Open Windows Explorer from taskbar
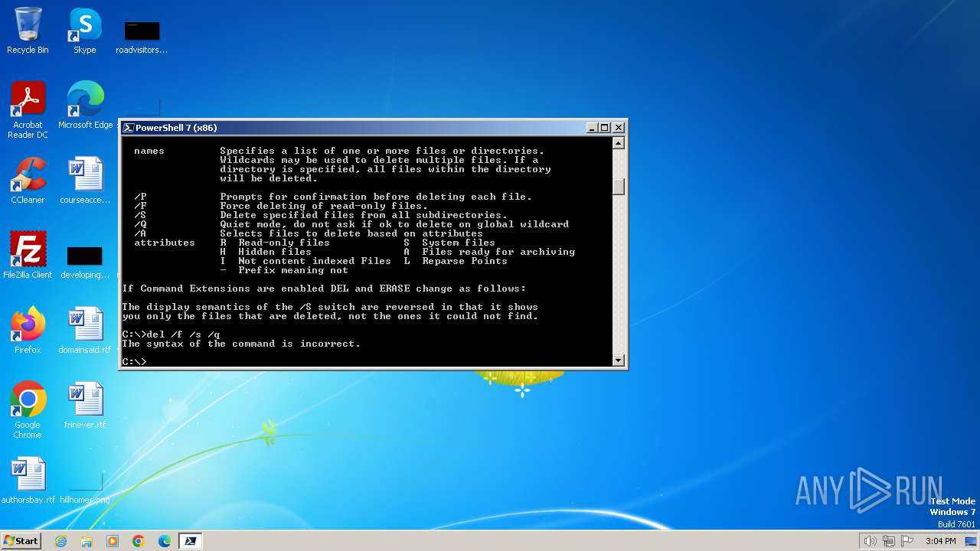 [87, 541]
